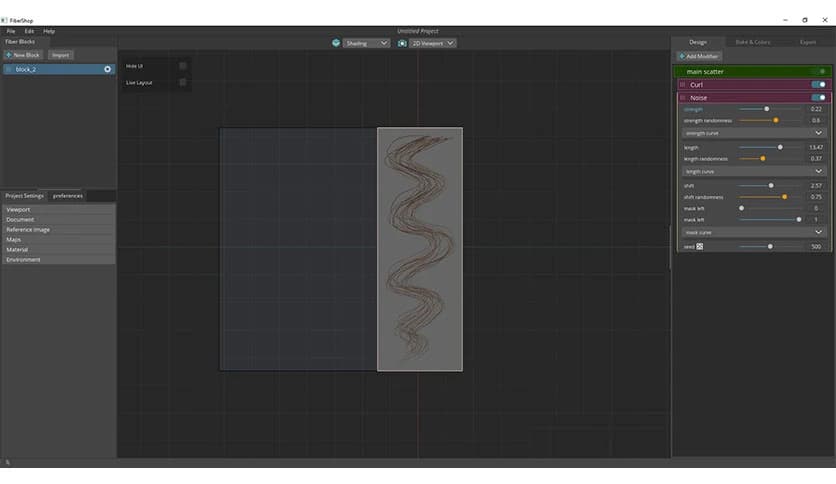Click the shift randomness slider handle
This screenshot has height=484, width=836.
click(x=784, y=197)
